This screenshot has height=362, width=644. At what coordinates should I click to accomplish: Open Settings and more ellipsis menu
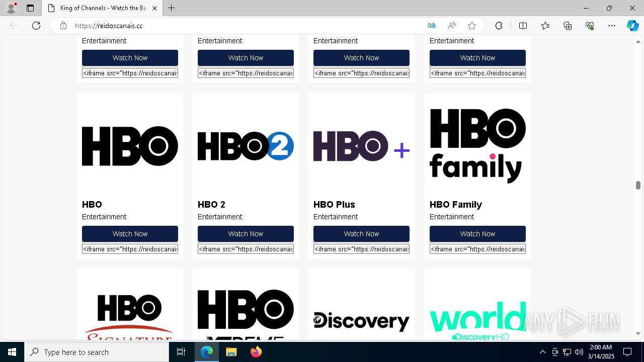612,26
